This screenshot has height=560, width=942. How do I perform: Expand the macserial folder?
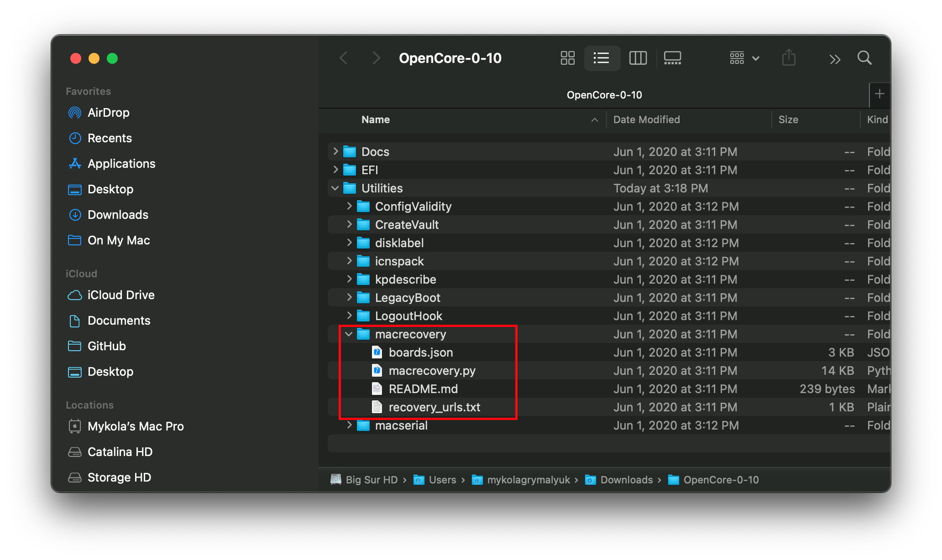click(x=349, y=425)
